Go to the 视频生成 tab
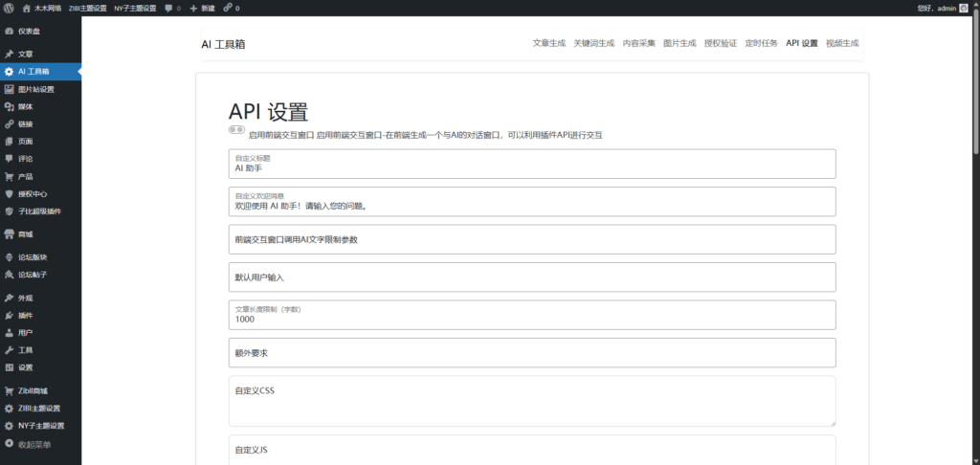 click(842, 44)
